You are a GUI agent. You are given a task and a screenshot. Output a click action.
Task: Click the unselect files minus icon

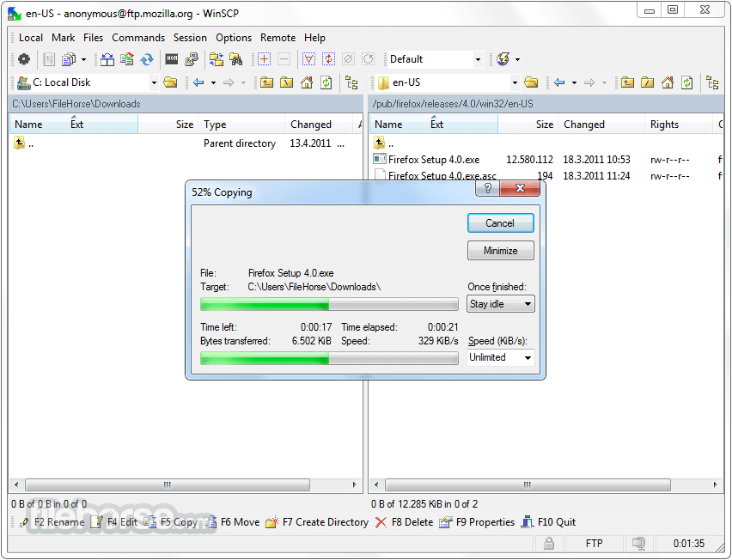pyautogui.click(x=284, y=59)
